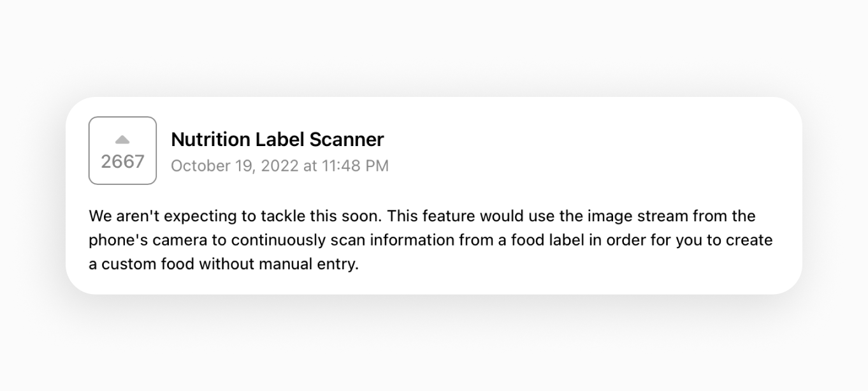Click the Nutrition Label Scanner title link
Screen dimensions: 868x391
point(277,139)
